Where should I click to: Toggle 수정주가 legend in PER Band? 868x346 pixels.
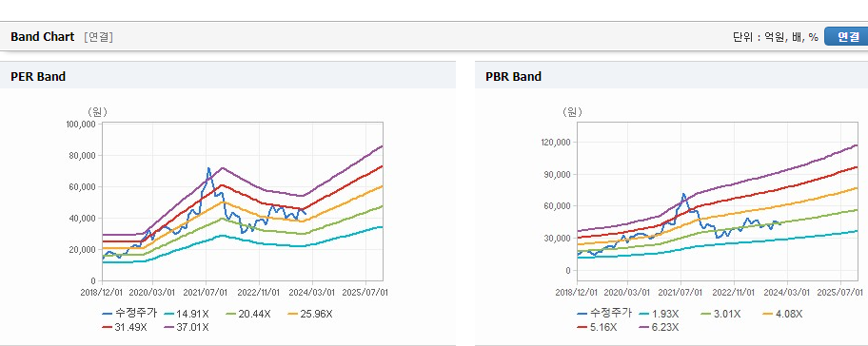pyautogui.click(x=129, y=314)
